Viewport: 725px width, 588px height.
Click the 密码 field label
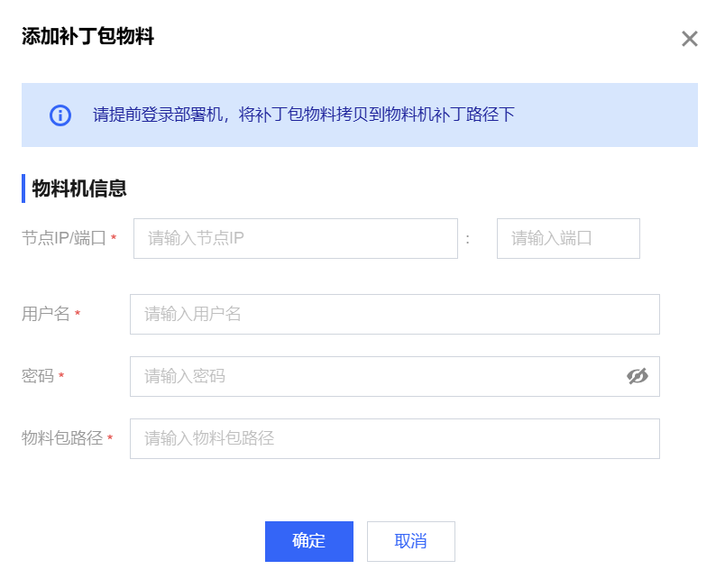[38, 376]
